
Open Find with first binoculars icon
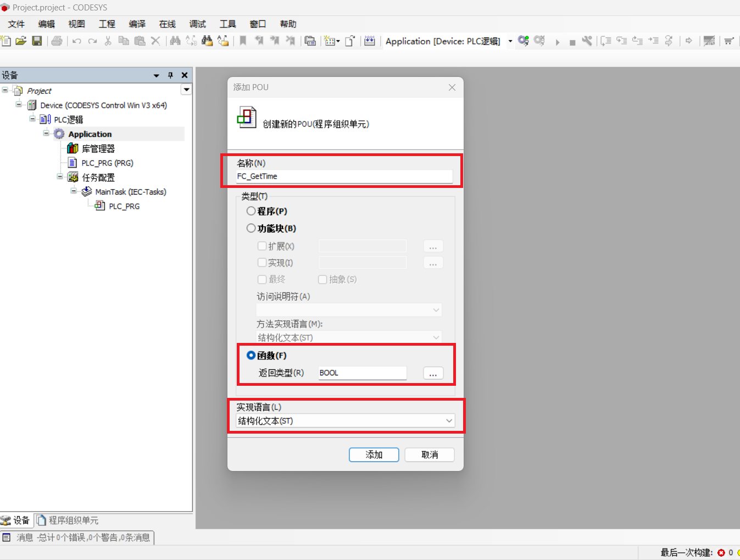(175, 41)
